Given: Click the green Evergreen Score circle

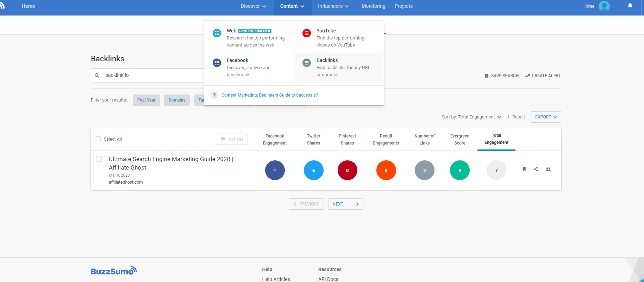Looking at the screenshot, I should 460,170.
